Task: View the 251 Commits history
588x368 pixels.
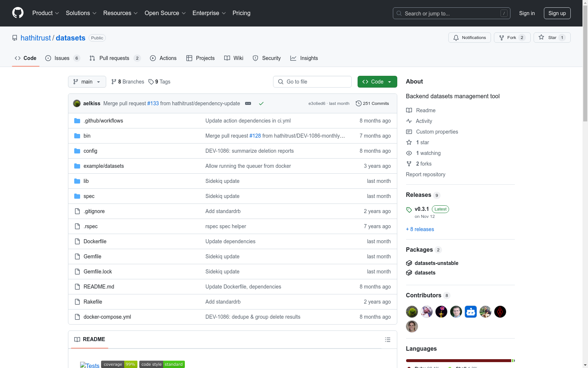Action: click(x=372, y=103)
